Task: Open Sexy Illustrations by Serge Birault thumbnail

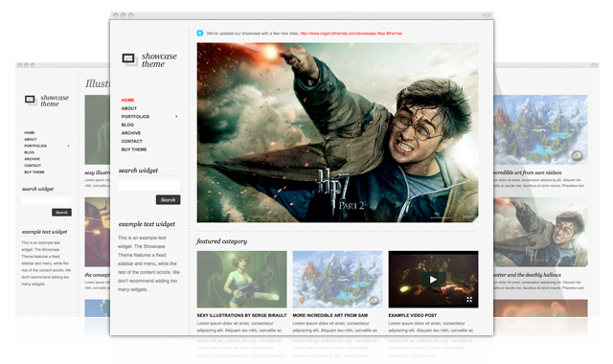Action: (x=241, y=279)
